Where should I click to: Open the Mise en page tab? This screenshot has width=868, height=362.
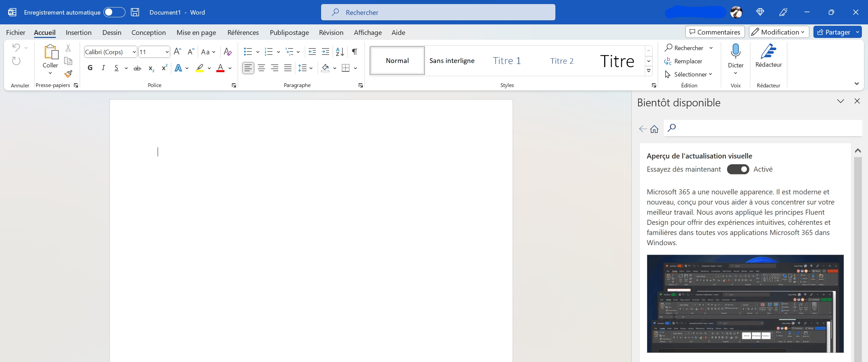pos(196,33)
